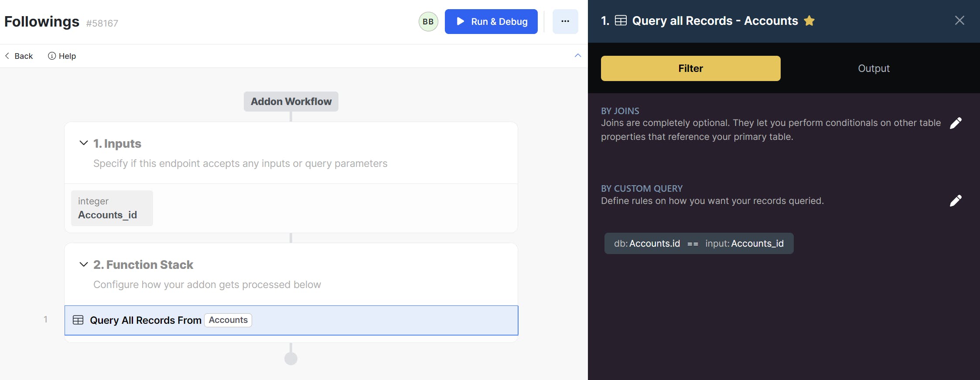Viewport: 980px width, 380px height.
Task: Click the table icon in panel header
Action: 621,20
